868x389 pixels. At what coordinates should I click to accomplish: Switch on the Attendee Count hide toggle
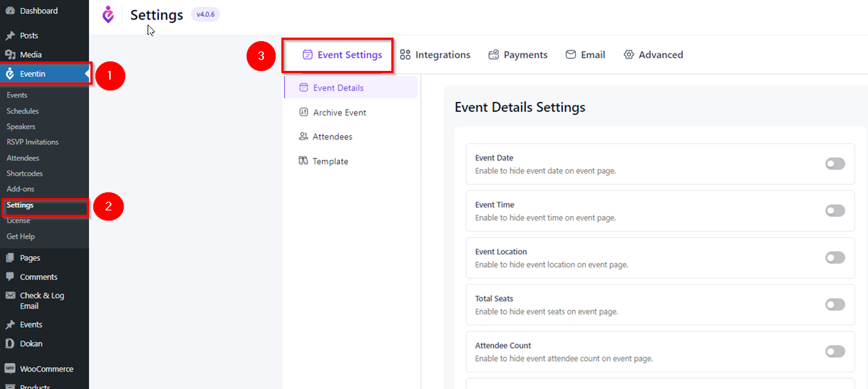click(x=835, y=351)
